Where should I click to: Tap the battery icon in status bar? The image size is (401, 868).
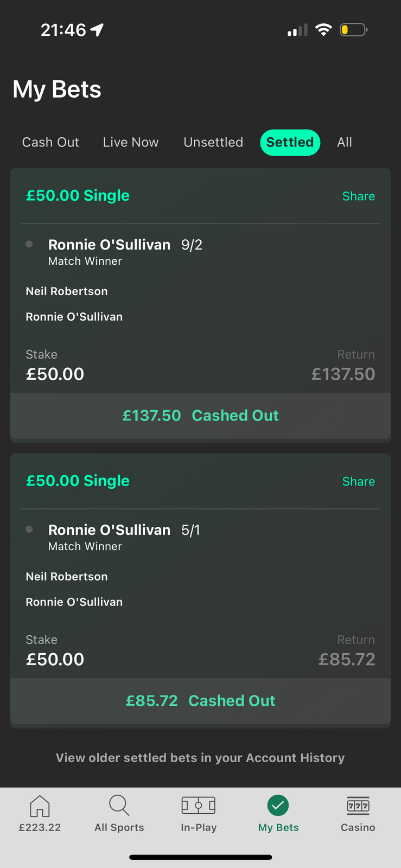point(353,30)
